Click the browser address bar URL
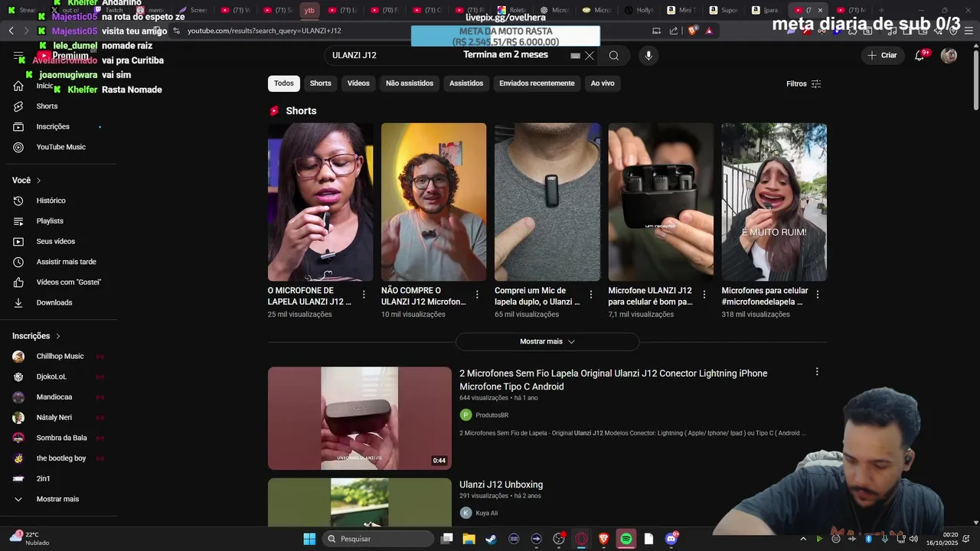The height and width of the screenshot is (551, 980). (264, 31)
